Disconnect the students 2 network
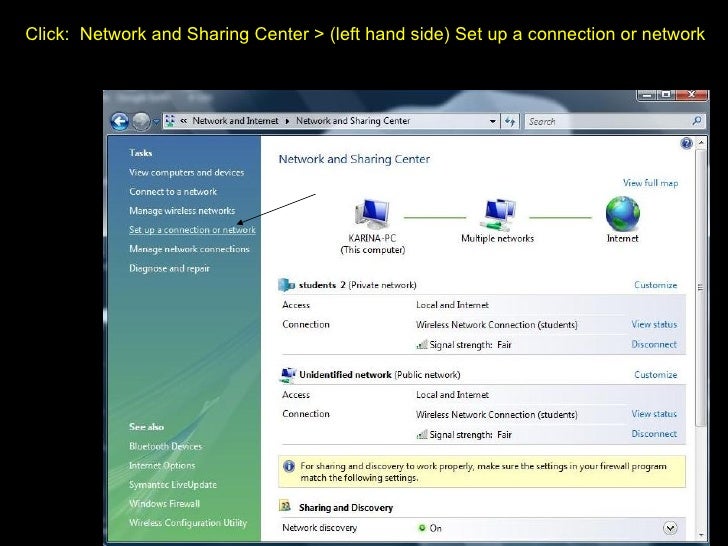Image resolution: width=728 pixels, height=546 pixels. pyautogui.click(x=654, y=344)
